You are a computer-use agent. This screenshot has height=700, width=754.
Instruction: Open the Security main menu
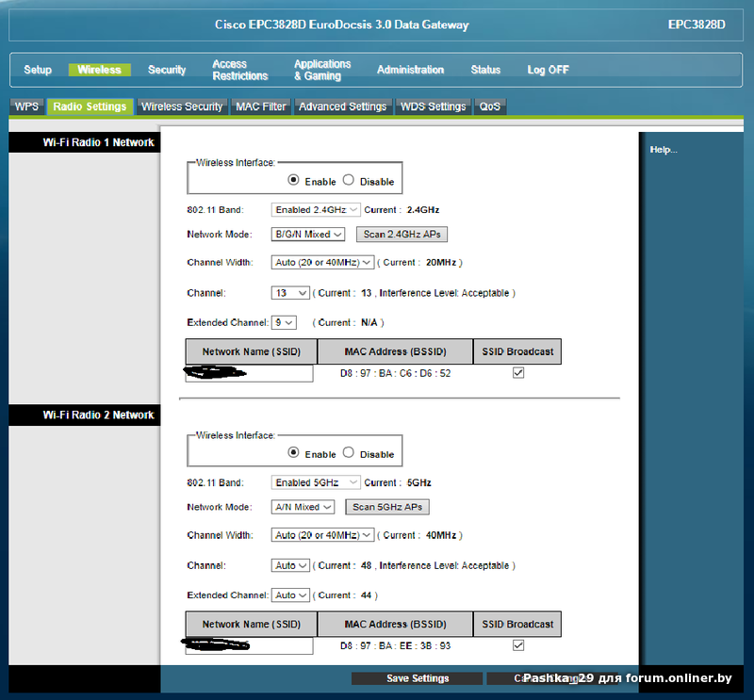tap(167, 70)
